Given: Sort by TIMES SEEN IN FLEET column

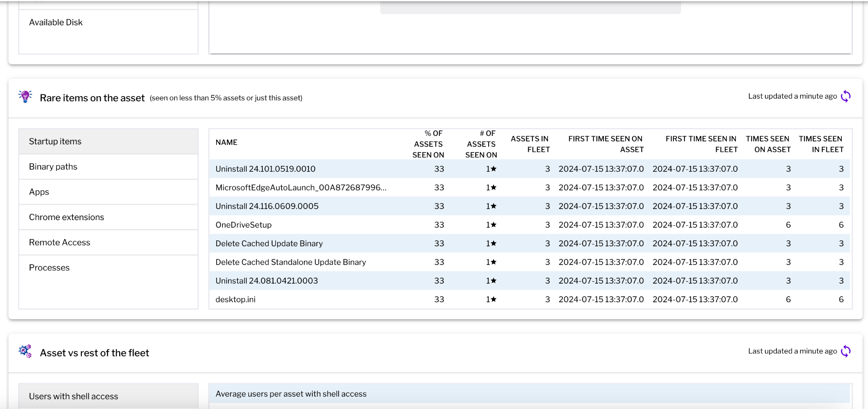Looking at the screenshot, I should pyautogui.click(x=821, y=144).
